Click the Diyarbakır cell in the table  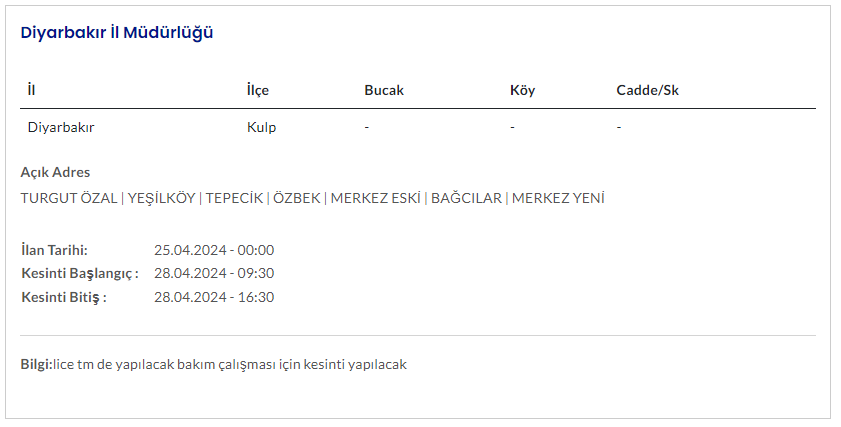coord(61,127)
